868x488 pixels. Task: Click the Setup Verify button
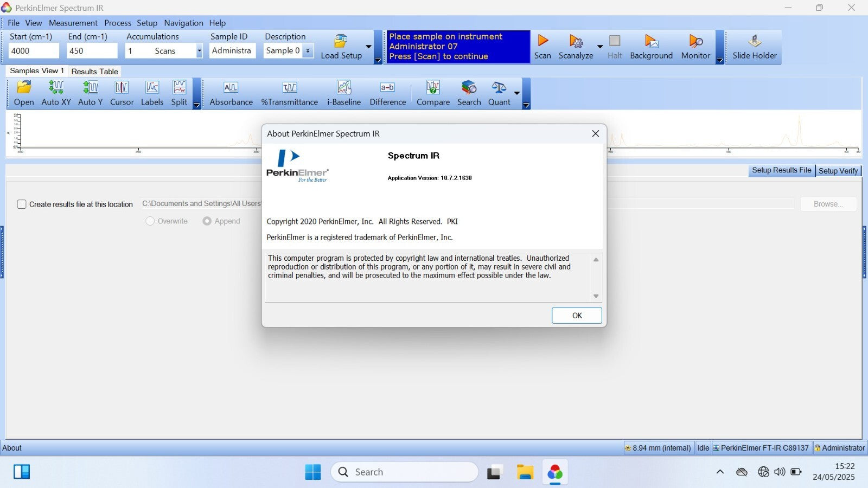(838, 171)
